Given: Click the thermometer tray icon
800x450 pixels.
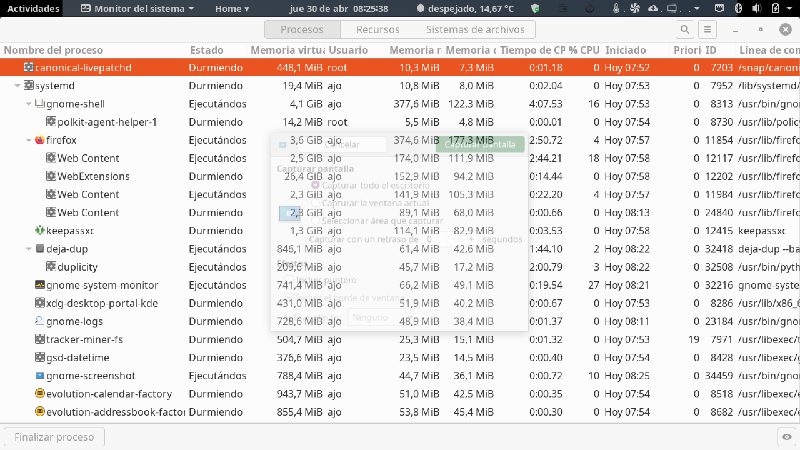Looking at the screenshot, I should tap(616, 8).
